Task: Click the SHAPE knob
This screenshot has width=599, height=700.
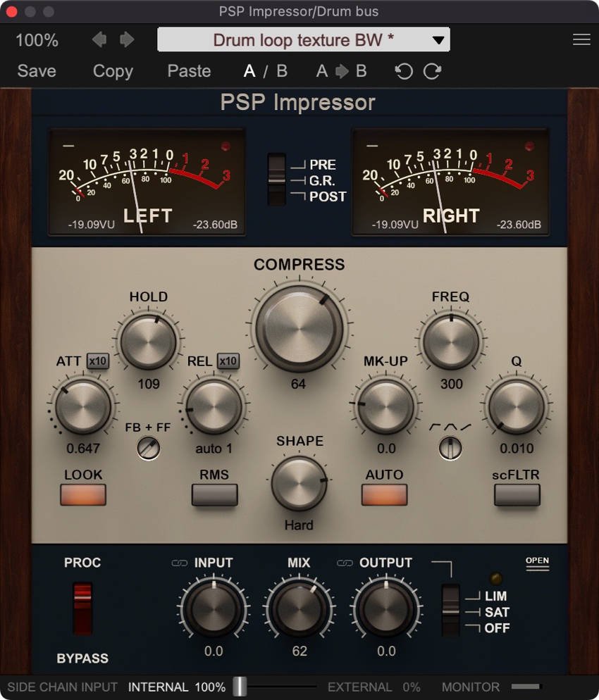Action: point(299,484)
